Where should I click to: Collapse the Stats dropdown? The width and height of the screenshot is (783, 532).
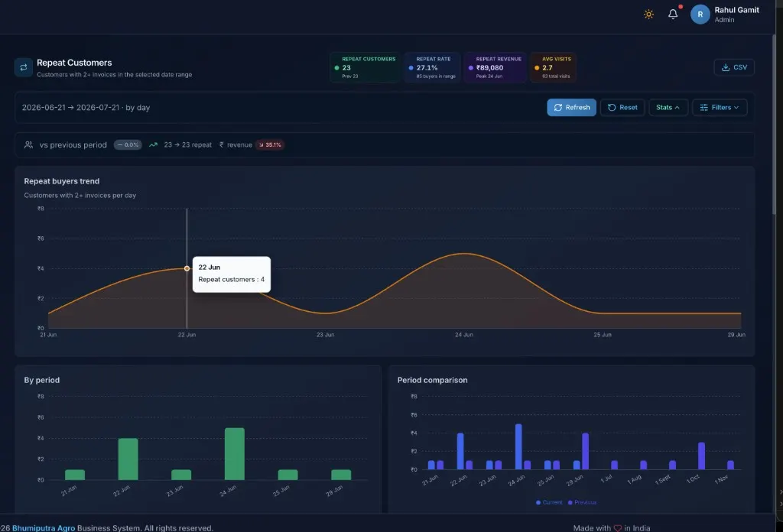[668, 107]
